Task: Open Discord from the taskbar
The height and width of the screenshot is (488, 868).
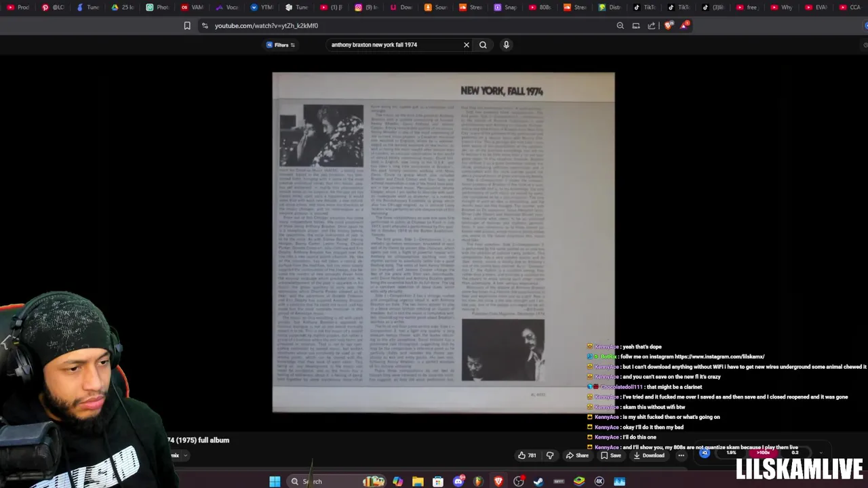Action: [458, 481]
